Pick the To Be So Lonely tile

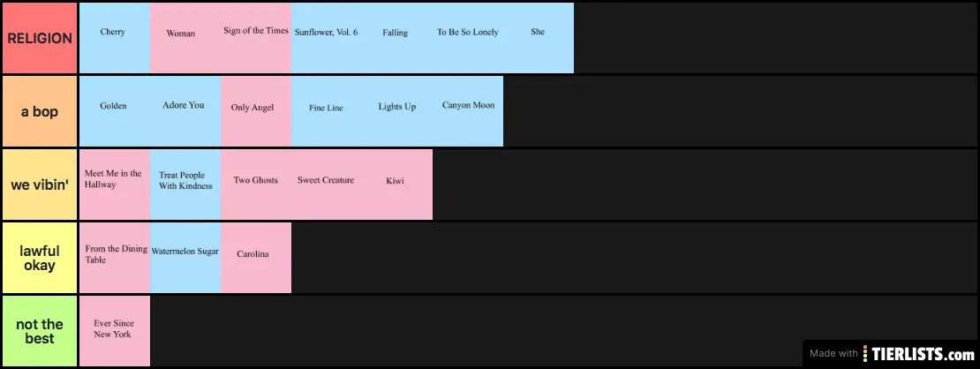click(468, 38)
